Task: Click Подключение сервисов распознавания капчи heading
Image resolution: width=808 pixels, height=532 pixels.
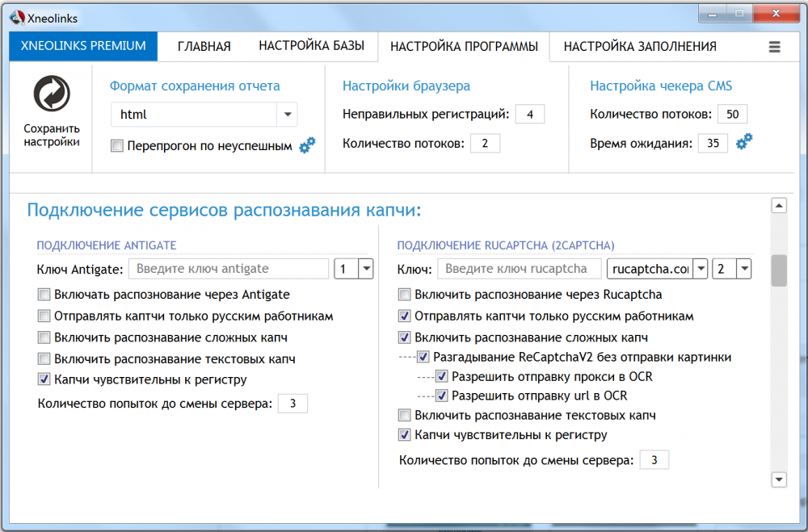Action: (224, 210)
